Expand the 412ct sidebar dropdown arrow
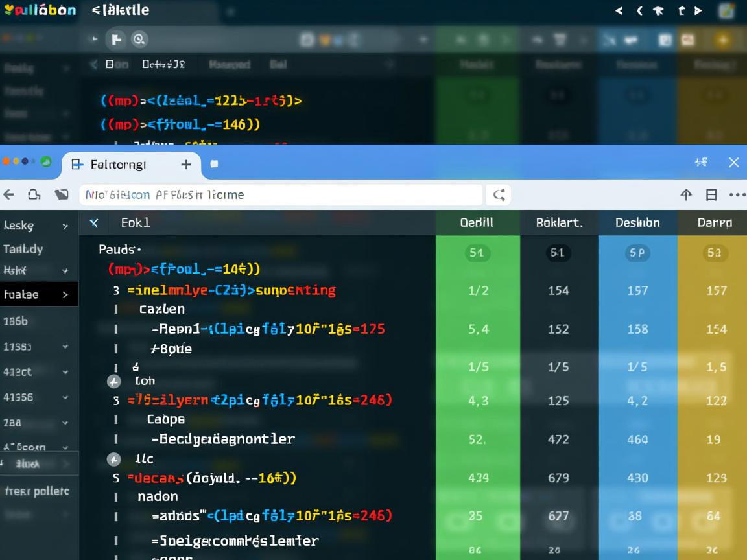This screenshot has height=560, width=747. [65, 372]
